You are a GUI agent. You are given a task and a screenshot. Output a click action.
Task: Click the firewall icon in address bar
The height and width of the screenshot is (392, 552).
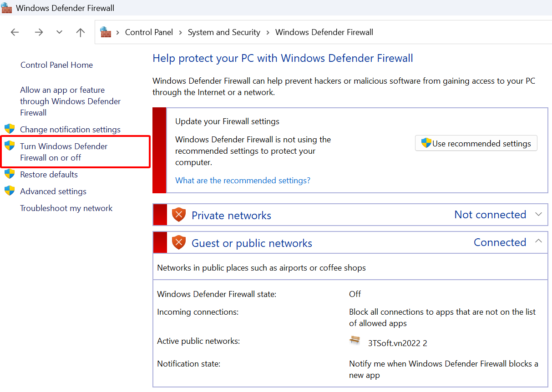coord(106,32)
